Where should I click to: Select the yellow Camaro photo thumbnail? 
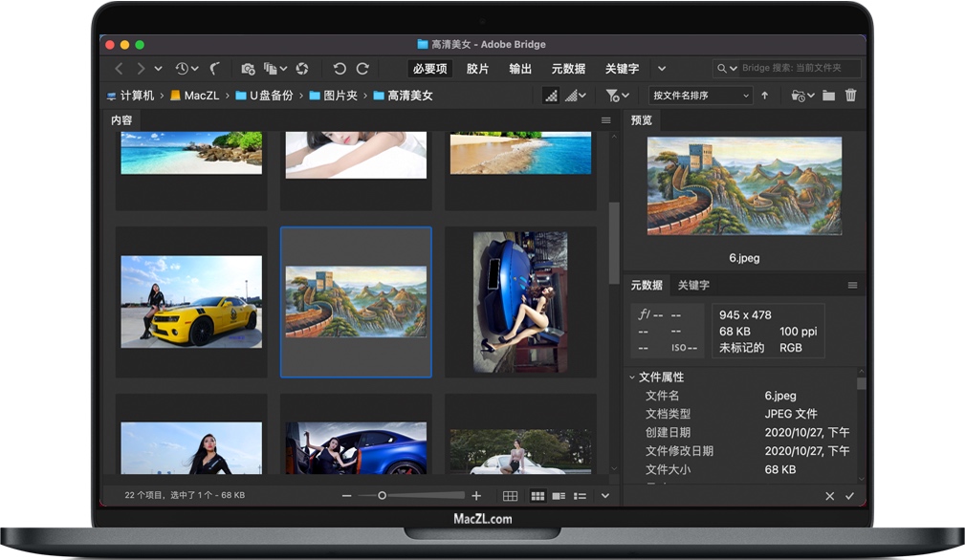click(x=190, y=302)
